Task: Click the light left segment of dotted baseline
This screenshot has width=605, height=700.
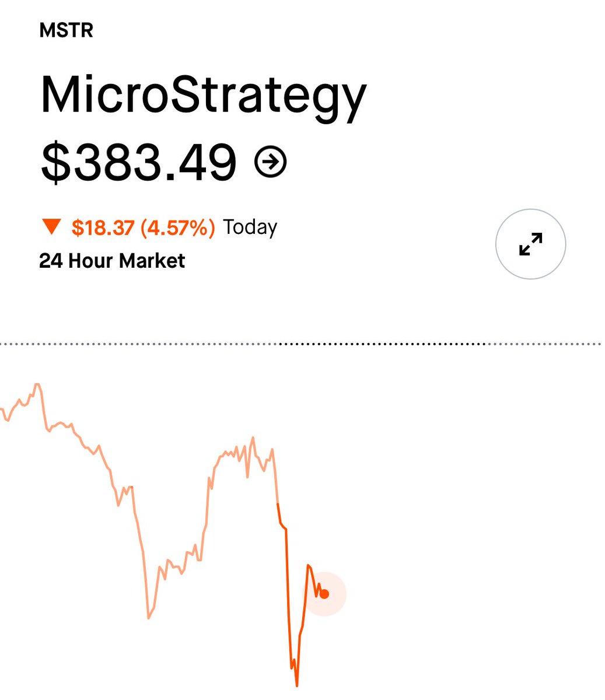Action: (x=140, y=344)
